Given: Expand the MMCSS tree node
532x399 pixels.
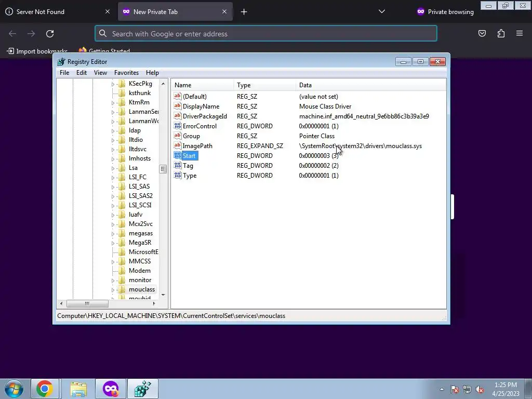Looking at the screenshot, I should click(x=113, y=262).
